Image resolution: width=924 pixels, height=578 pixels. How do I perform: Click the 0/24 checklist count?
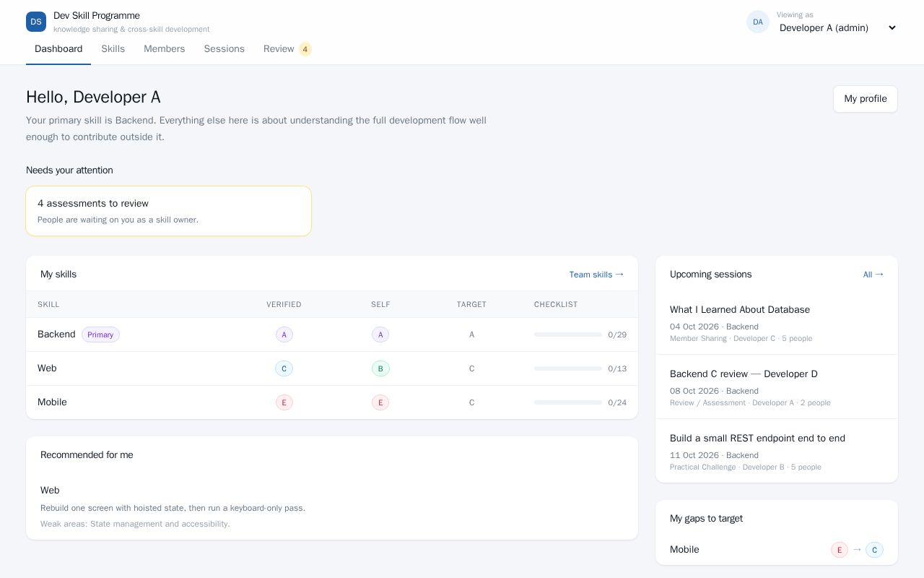coord(617,402)
